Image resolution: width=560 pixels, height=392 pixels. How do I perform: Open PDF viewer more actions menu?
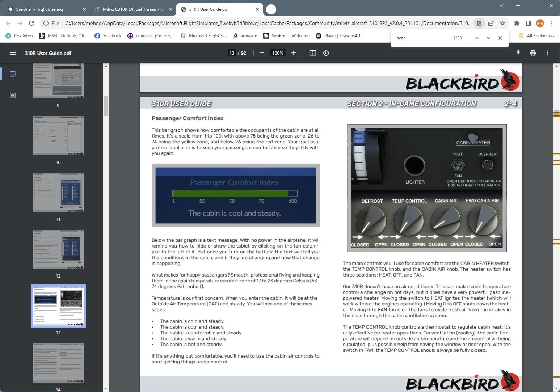[547, 53]
